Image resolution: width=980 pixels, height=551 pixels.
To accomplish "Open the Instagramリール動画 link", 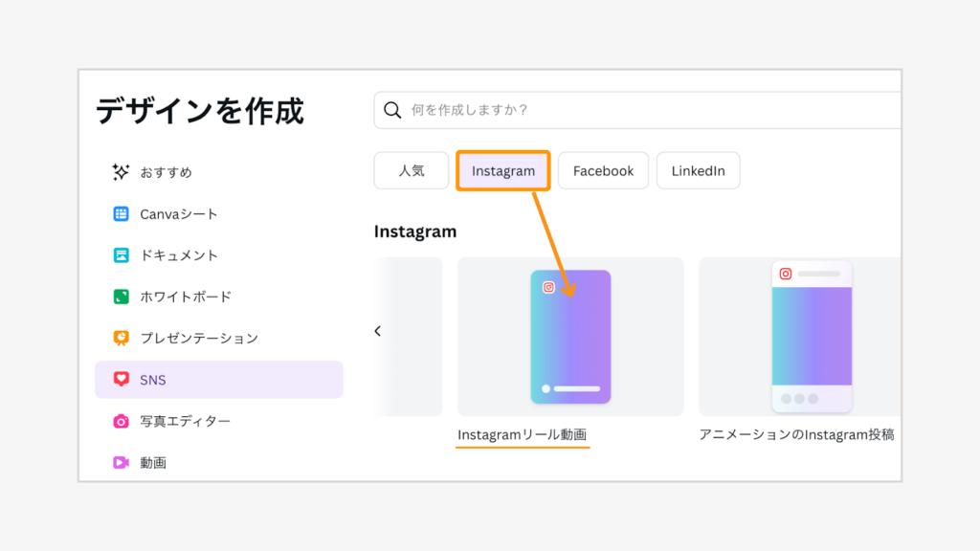I will (523, 432).
